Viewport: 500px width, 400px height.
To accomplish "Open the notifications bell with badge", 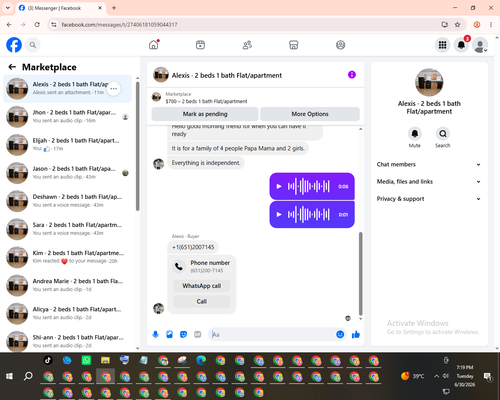I will [x=461, y=45].
